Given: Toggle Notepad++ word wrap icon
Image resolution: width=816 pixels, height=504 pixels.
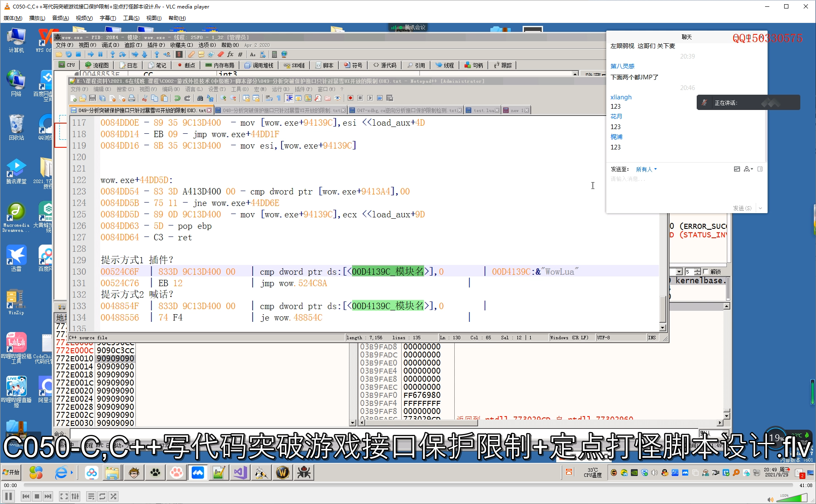Looking at the screenshot, I should (269, 98).
